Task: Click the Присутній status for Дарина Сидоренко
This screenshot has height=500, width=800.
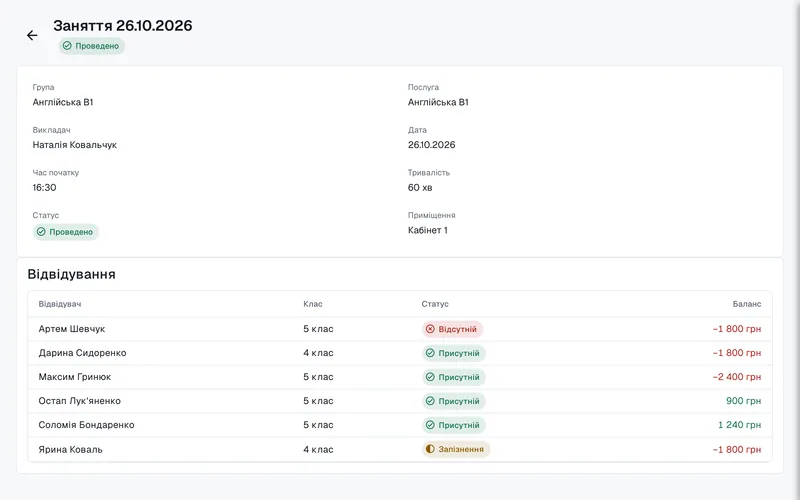Action: point(453,353)
